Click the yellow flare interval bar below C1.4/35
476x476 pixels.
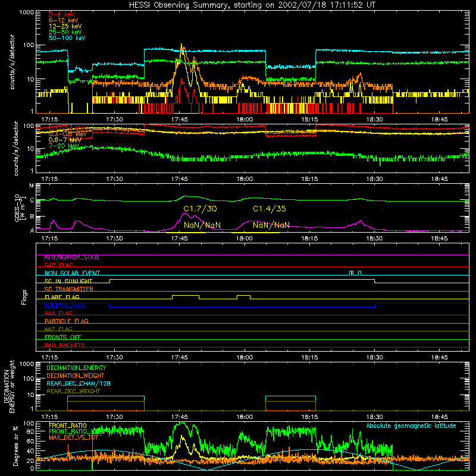(x=256, y=233)
